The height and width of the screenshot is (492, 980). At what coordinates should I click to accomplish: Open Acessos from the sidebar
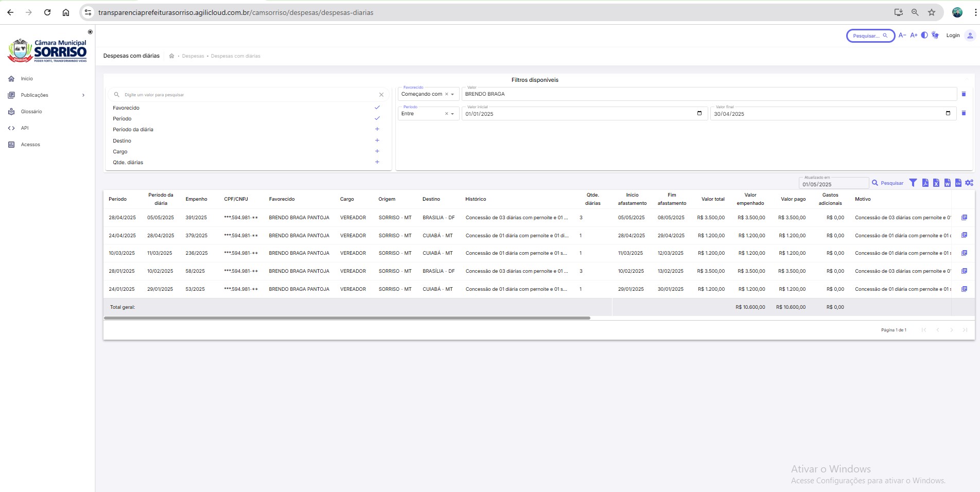[30, 145]
